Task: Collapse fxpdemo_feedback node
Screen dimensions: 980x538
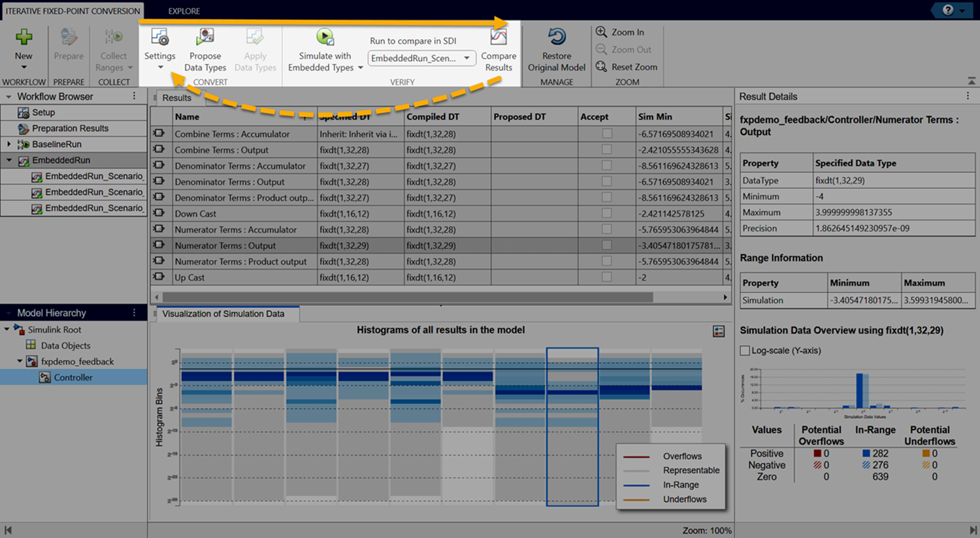Action: (x=20, y=361)
